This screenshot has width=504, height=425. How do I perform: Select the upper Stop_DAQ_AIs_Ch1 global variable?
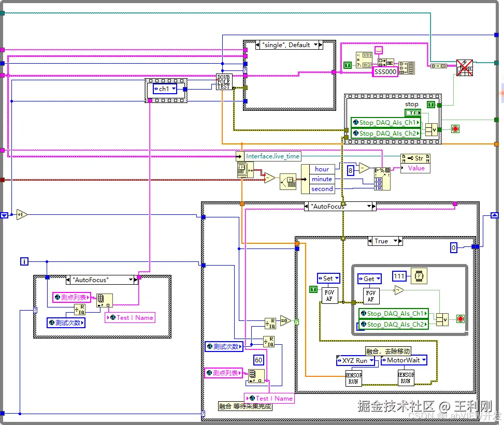386,122
